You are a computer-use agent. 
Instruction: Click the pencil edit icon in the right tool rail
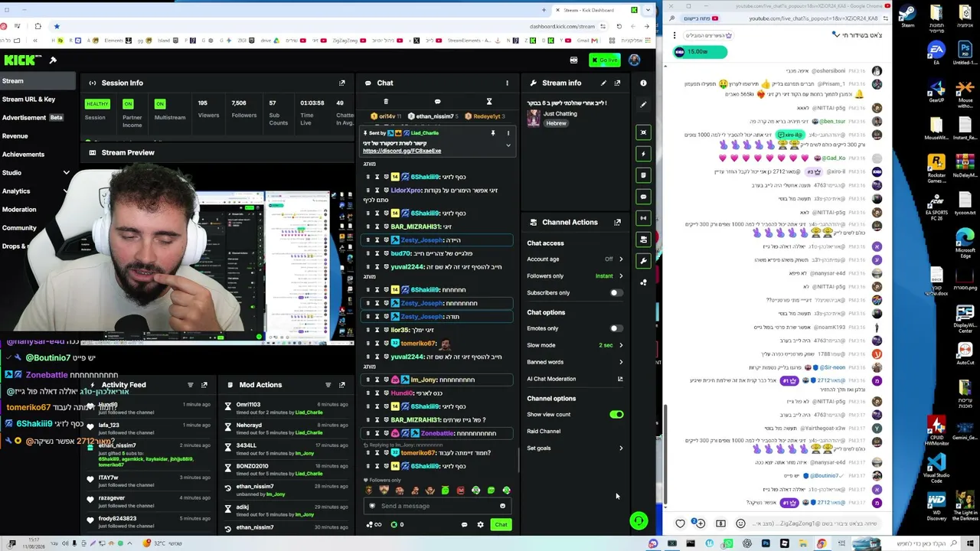tap(643, 104)
